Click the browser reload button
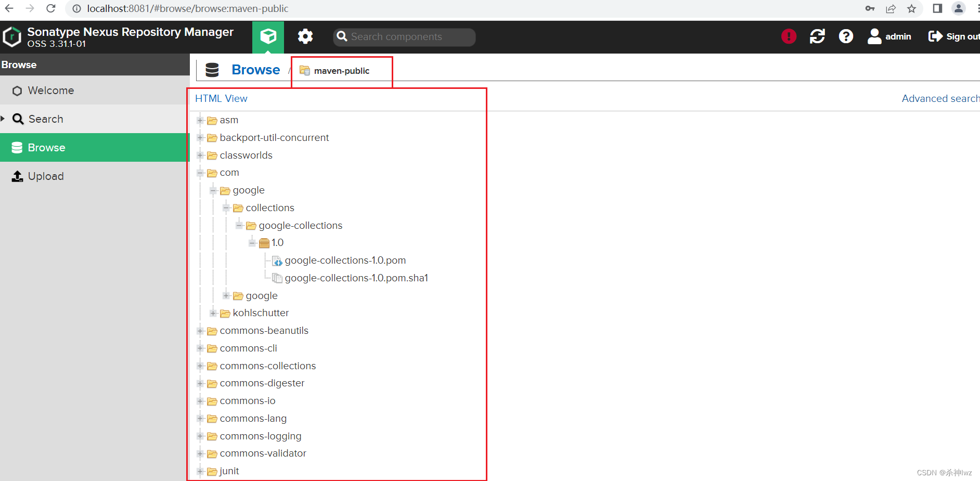Screen dimensions: 980x481 (51, 8)
